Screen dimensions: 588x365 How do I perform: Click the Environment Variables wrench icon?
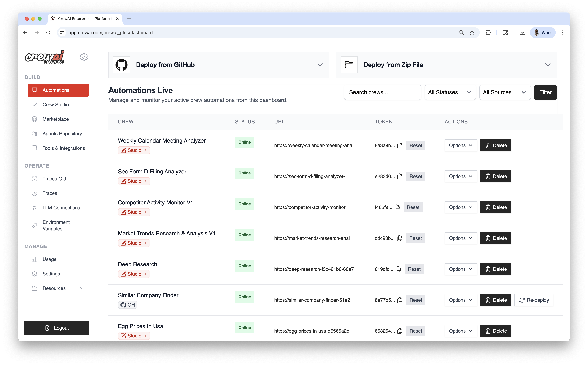(x=34, y=225)
